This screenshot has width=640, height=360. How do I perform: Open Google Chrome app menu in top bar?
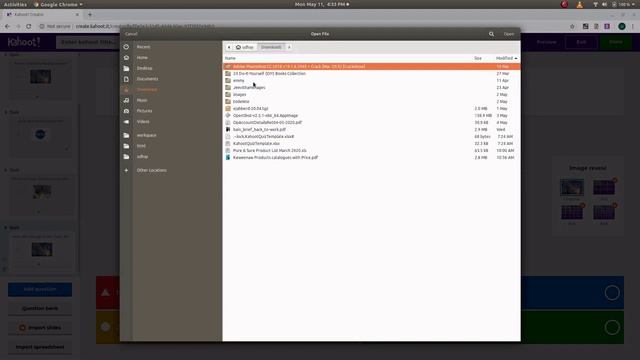pyautogui.click(x=58, y=4)
